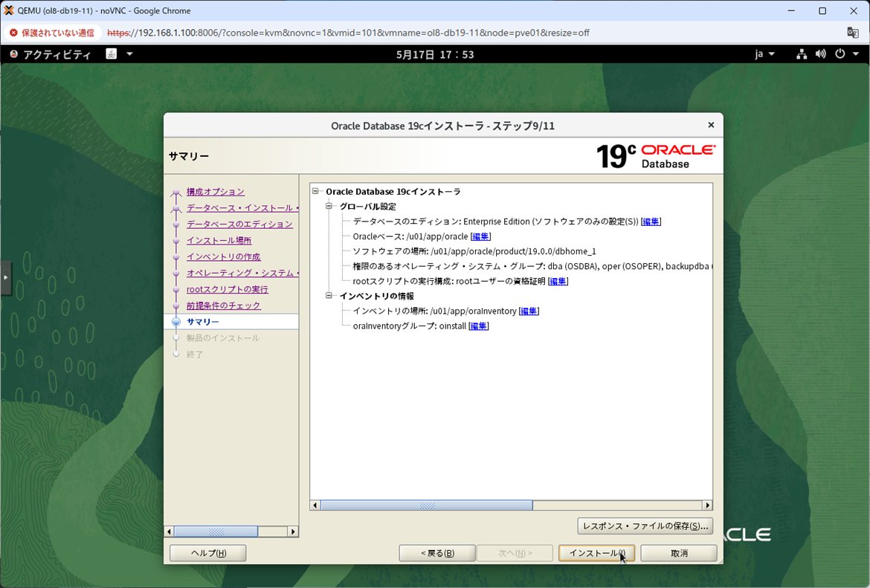Go to インベントリの作成 step
Screen dimensions: 870x588
point(224,256)
